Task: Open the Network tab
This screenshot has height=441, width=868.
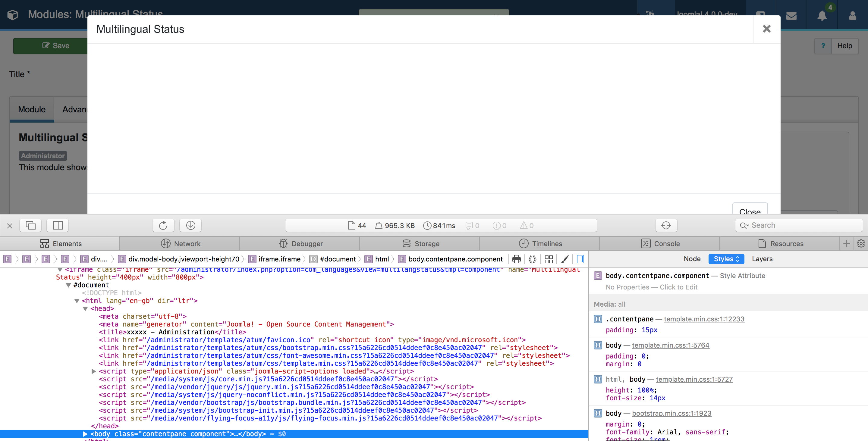Action: click(x=180, y=244)
